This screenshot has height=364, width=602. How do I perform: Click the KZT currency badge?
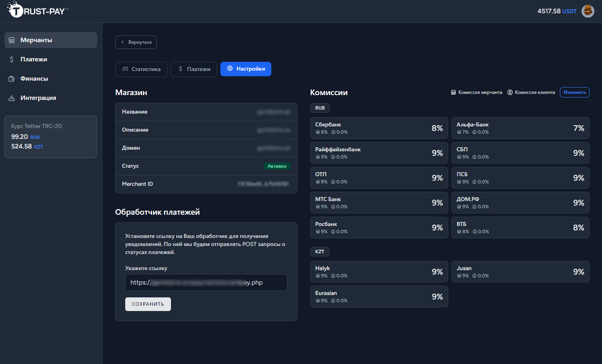pyautogui.click(x=320, y=252)
